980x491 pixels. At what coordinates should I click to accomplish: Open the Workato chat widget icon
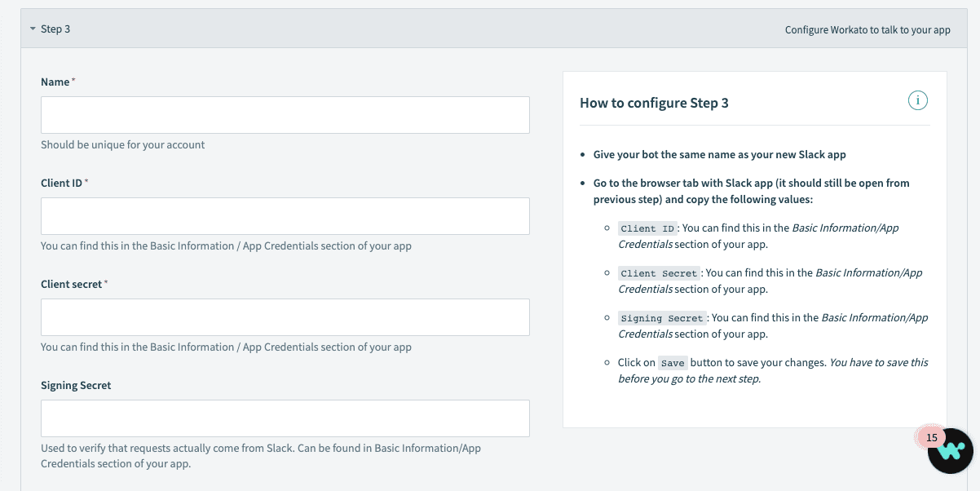click(951, 451)
